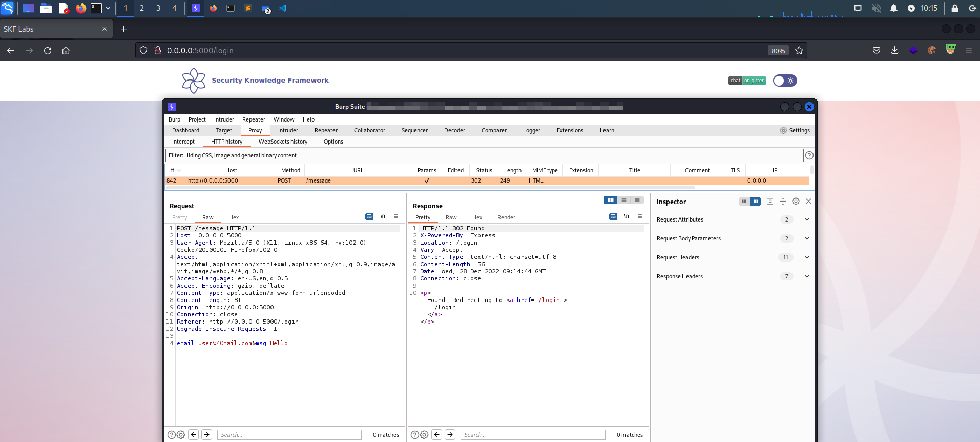The width and height of the screenshot is (980, 442).
Task: Collapse all Inspector sections
Action: click(x=783, y=202)
